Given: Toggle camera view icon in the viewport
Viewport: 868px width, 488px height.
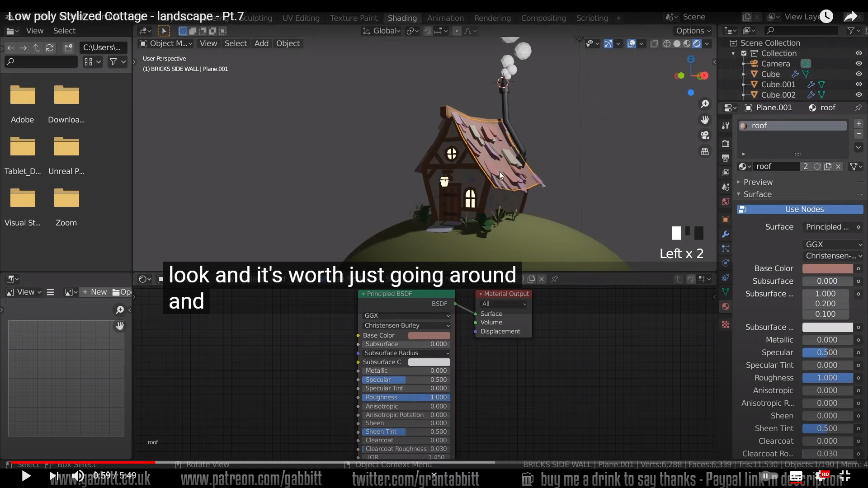Looking at the screenshot, I should pyautogui.click(x=704, y=135).
